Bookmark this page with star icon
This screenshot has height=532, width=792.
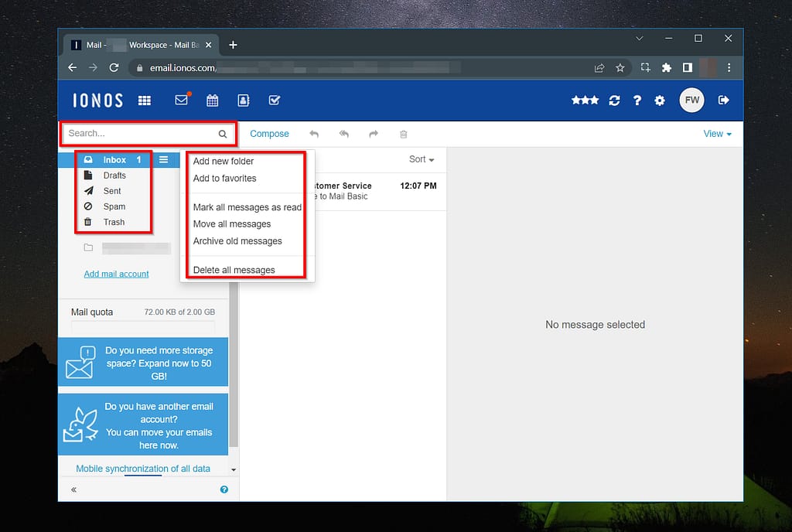(620, 67)
